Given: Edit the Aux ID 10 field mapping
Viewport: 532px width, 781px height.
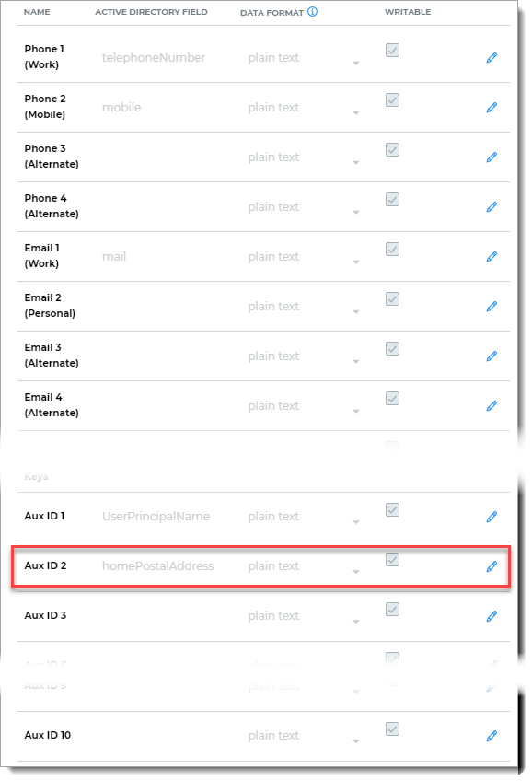Looking at the screenshot, I should pyautogui.click(x=492, y=736).
